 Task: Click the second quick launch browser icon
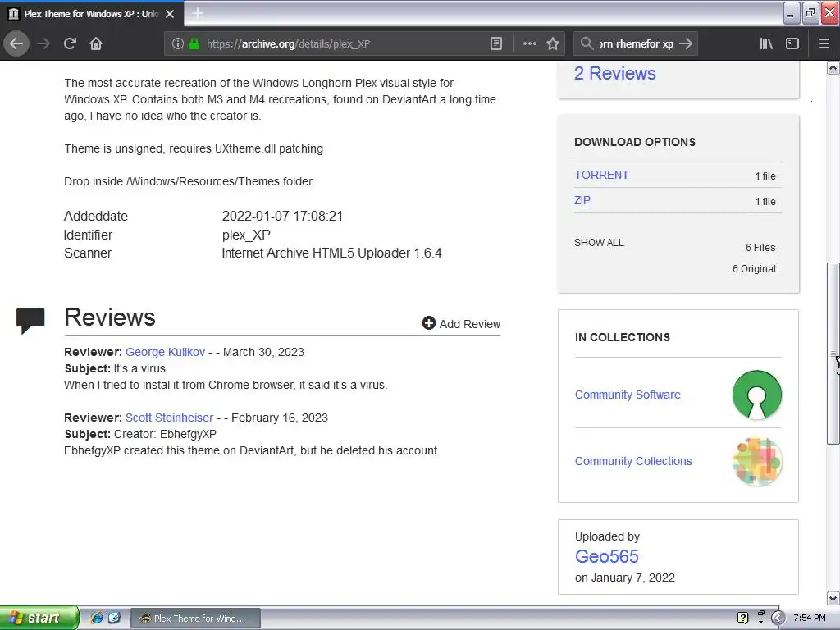coord(114,618)
